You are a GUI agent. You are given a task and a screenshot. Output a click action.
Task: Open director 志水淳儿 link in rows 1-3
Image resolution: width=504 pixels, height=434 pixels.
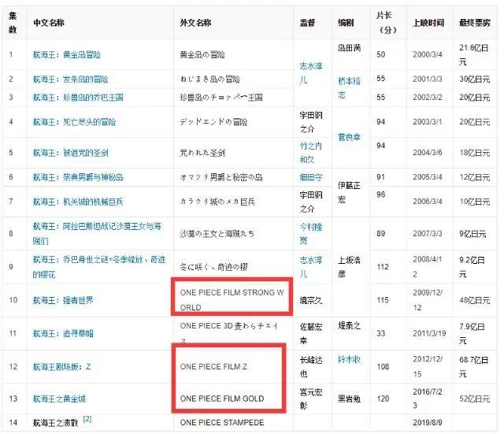tap(311, 73)
